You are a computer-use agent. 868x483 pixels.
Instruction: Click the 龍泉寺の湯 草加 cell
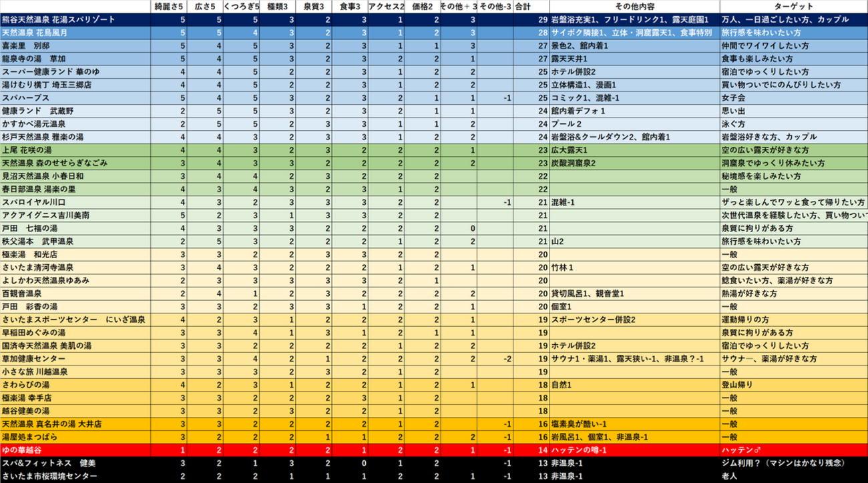coord(76,59)
